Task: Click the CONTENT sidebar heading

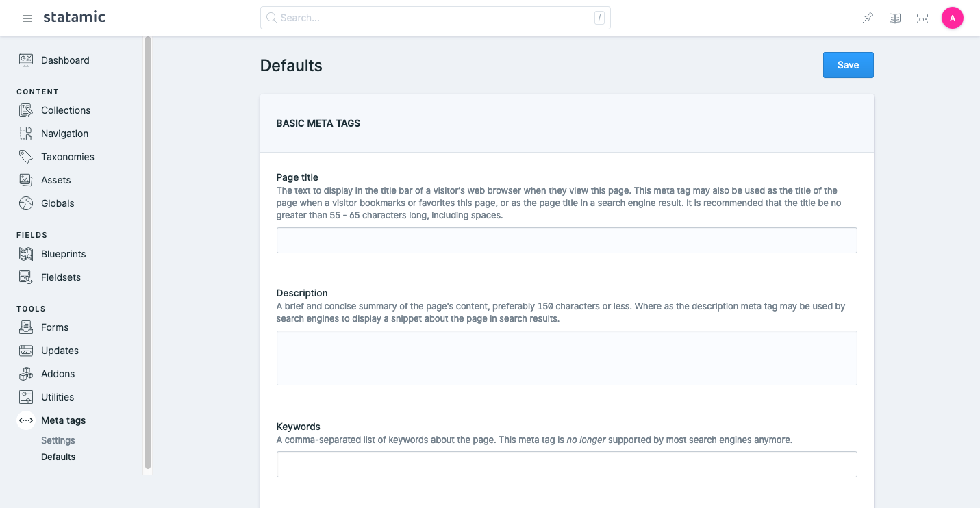Action: [x=38, y=92]
